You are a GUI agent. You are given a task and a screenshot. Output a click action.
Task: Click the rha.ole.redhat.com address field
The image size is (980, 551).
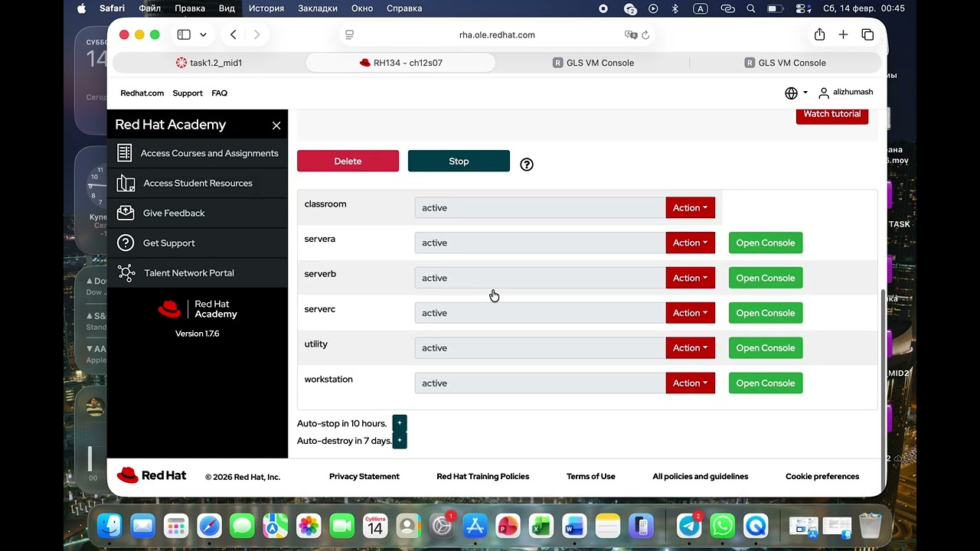pyautogui.click(x=497, y=34)
